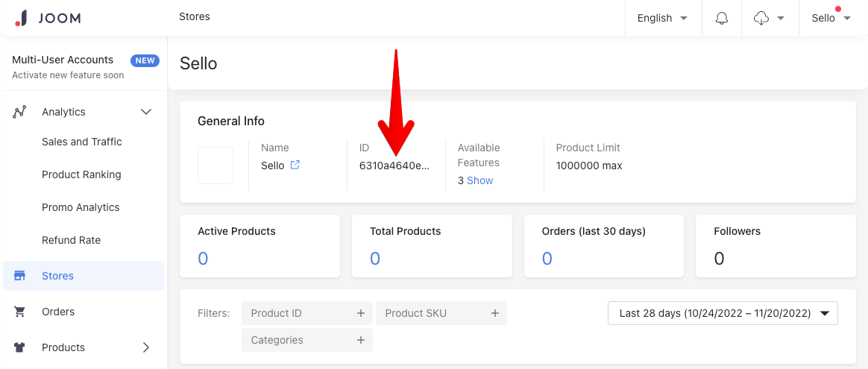Viewport: 868px width, 369px height.
Task: Click the Stores storefront icon
Action: pyautogui.click(x=20, y=276)
